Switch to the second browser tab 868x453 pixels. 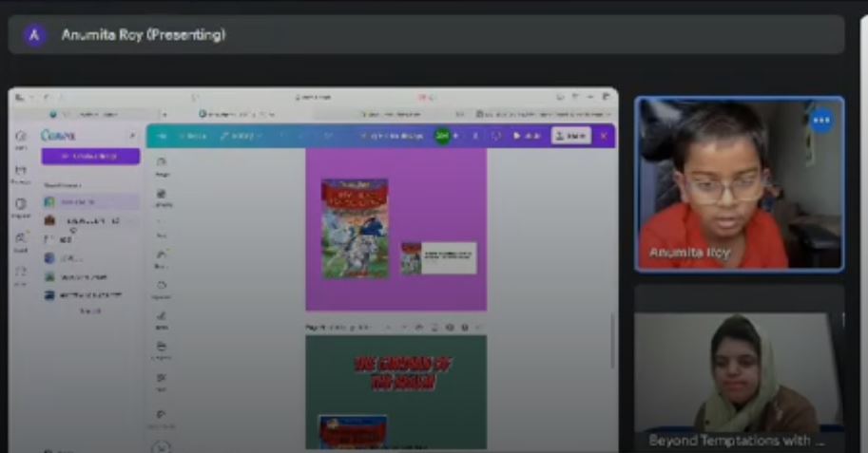(237, 114)
